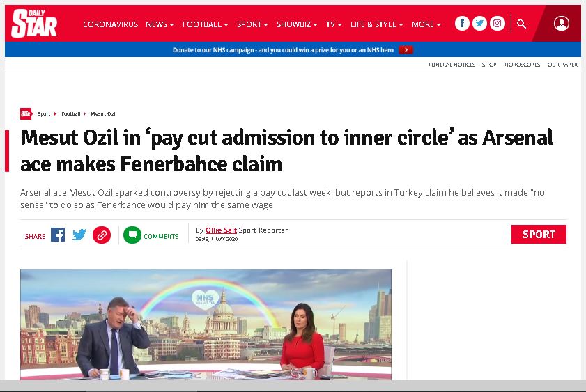Expand the Football dropdown menu
Screen dimensions: 586x392
point(205,24)
